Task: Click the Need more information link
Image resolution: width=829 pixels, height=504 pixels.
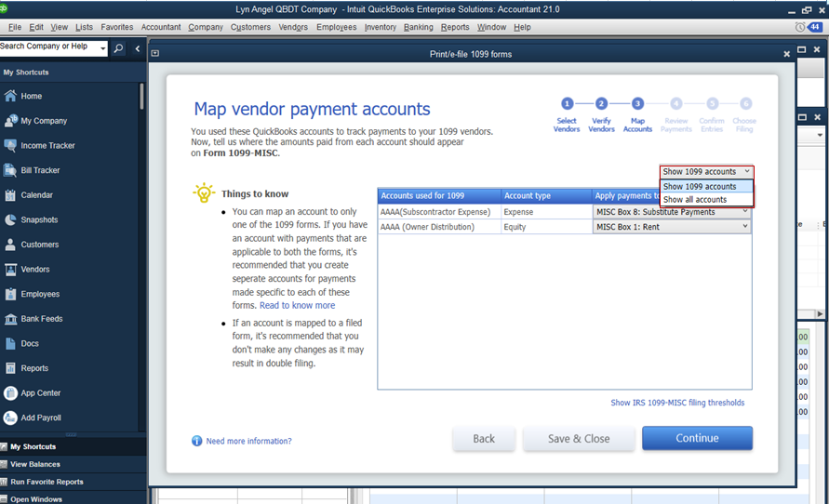Action: (x=248, y=441)
